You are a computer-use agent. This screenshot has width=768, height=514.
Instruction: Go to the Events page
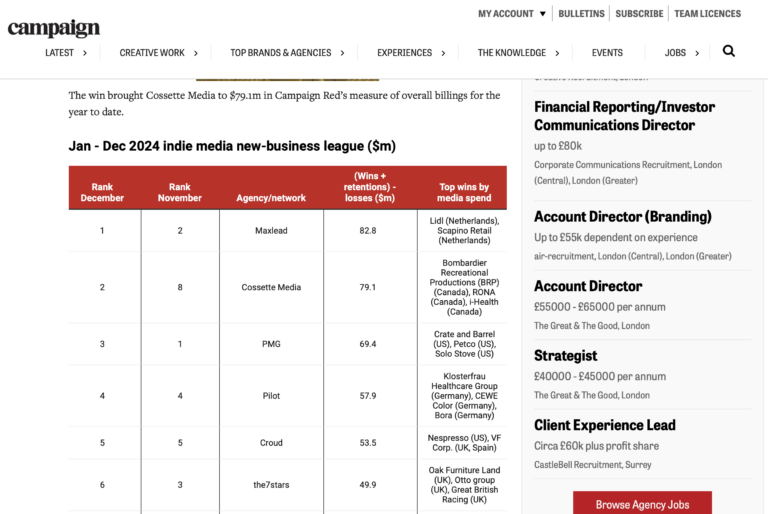click(607, 53)
